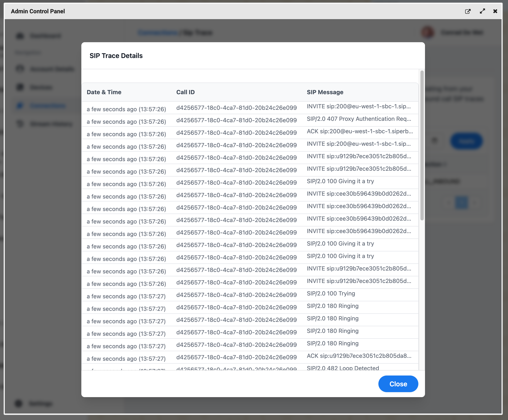The image size is (508, 420).
Task: Select the 407 Proxy Authentication row
Action: click(x=358, y=119)
